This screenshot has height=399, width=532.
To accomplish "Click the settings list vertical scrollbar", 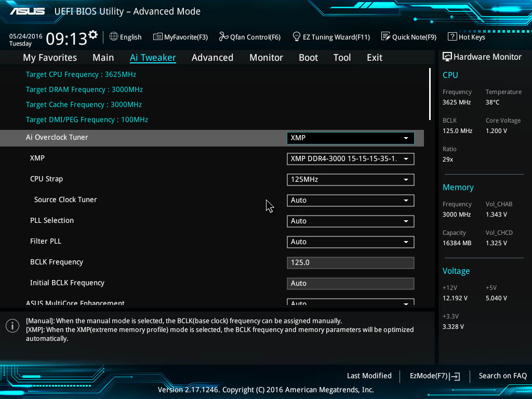I will point(430,94).
